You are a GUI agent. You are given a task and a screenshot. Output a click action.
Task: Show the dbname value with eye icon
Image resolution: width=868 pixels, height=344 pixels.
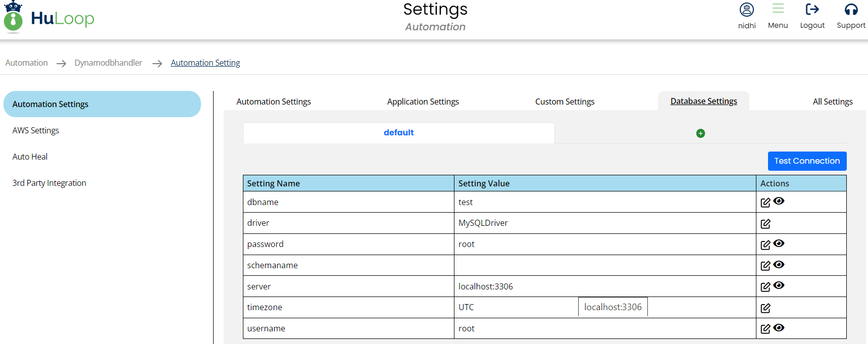(x=779, y=201)
